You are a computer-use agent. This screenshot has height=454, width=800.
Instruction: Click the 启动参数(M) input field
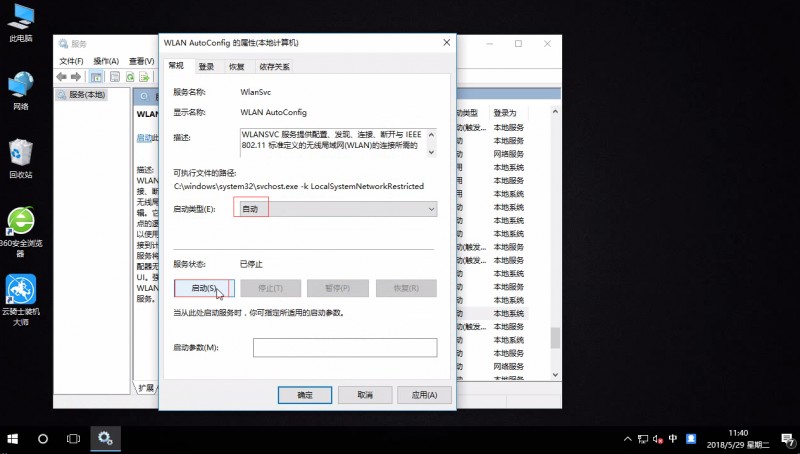[345, 348]
